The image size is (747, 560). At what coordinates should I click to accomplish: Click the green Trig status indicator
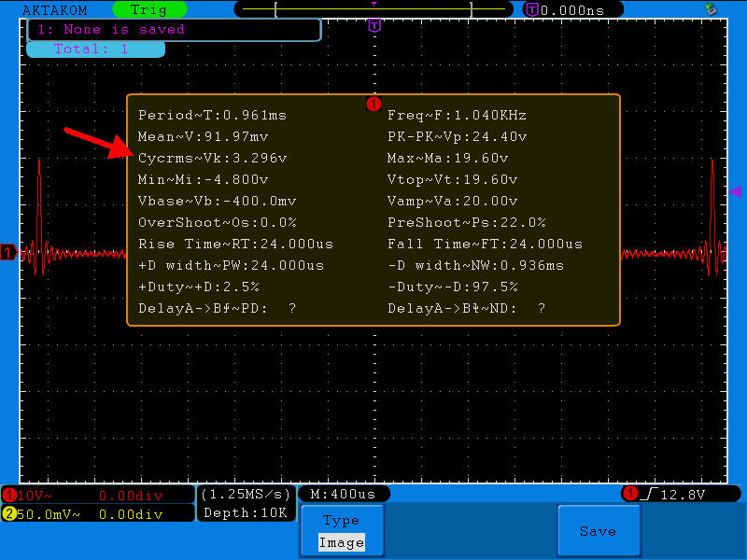pyautogui.click(x=149, y=9)
